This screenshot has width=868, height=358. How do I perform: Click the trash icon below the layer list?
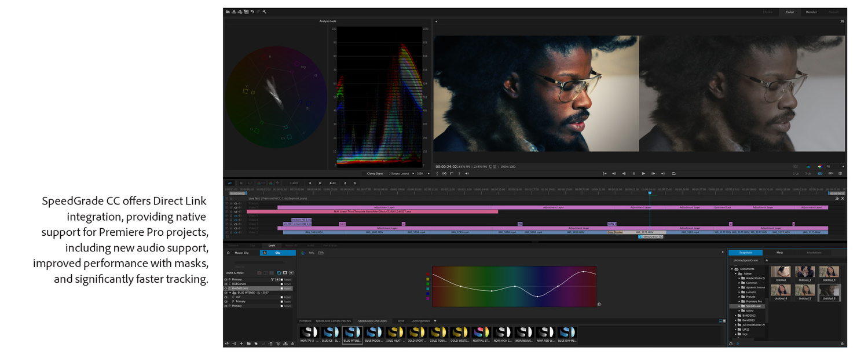pyautogui.click(x=292, y=344)
